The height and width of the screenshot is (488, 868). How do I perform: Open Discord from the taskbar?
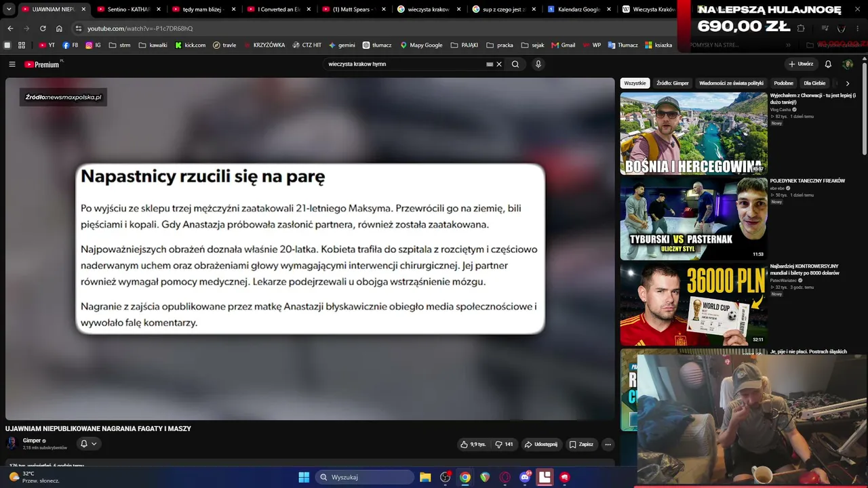[x=525, y=477]
